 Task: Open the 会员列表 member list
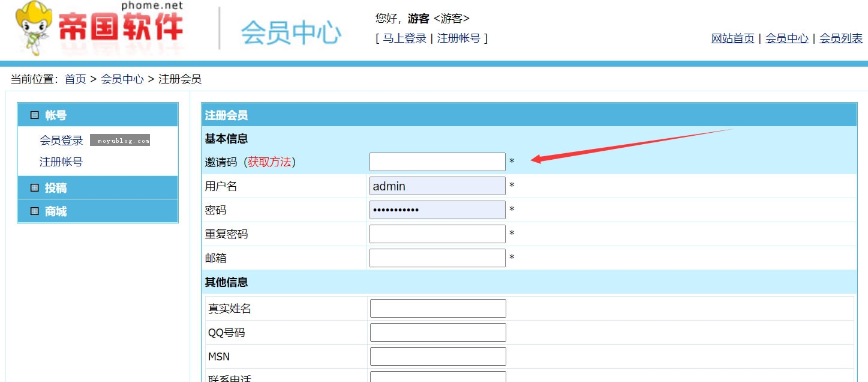coord(840,38)
